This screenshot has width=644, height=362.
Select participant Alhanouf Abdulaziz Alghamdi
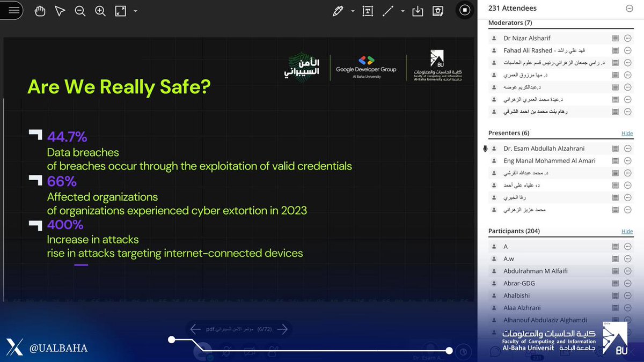point(545,320)
